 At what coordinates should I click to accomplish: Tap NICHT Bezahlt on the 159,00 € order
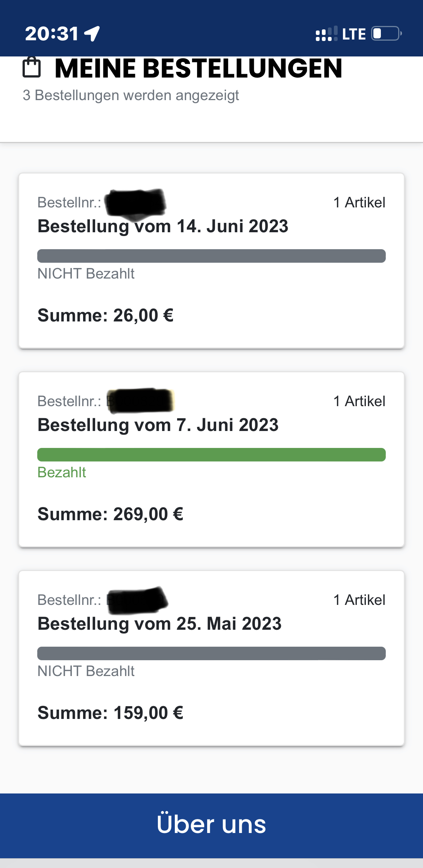click(x=86, y=671)
